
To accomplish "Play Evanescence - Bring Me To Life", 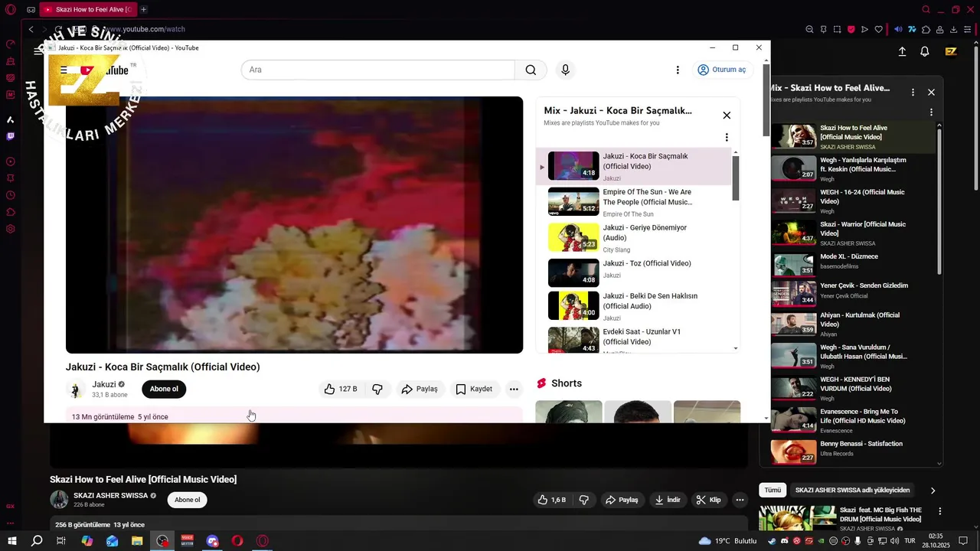I will pos(853,419).
